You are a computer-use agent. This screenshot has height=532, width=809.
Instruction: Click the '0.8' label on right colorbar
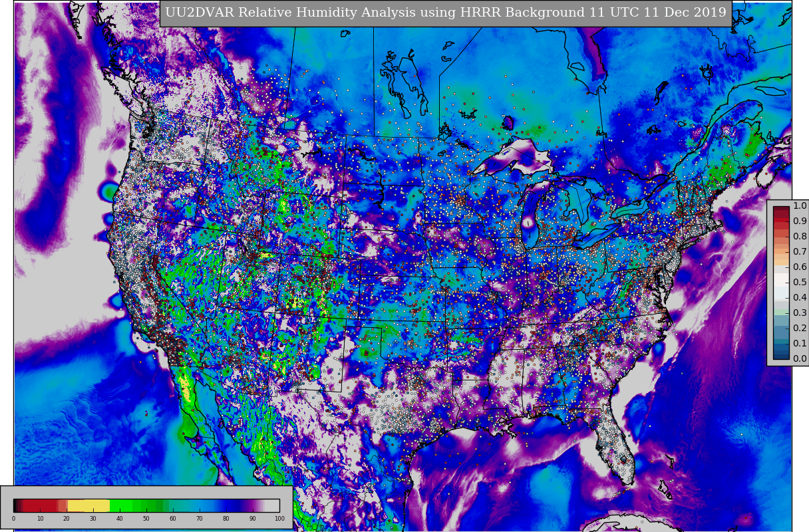800,237
